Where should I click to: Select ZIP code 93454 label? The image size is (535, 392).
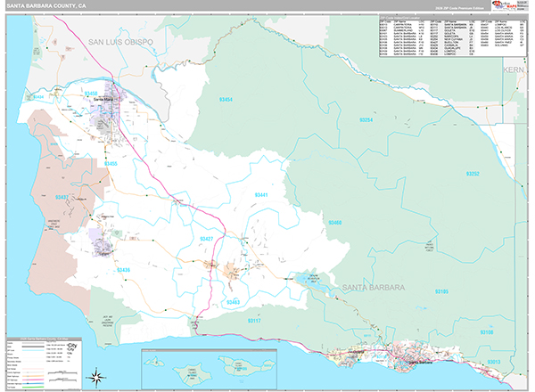pyautogui.click(x=226, y=100)
